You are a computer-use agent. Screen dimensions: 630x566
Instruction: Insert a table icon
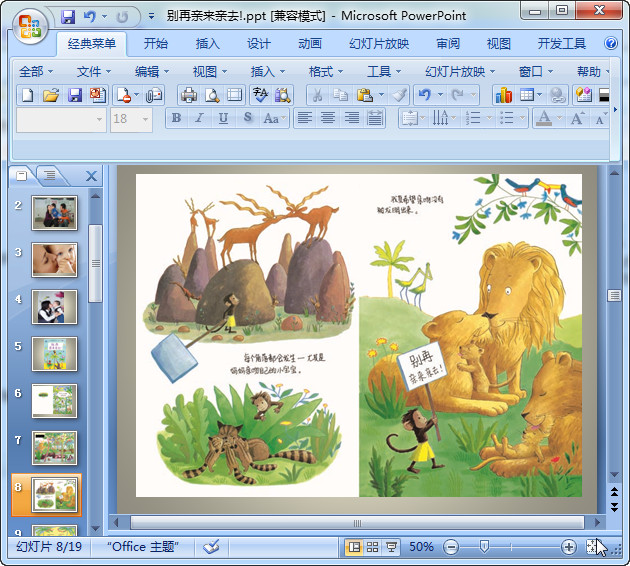pos(526,95)
